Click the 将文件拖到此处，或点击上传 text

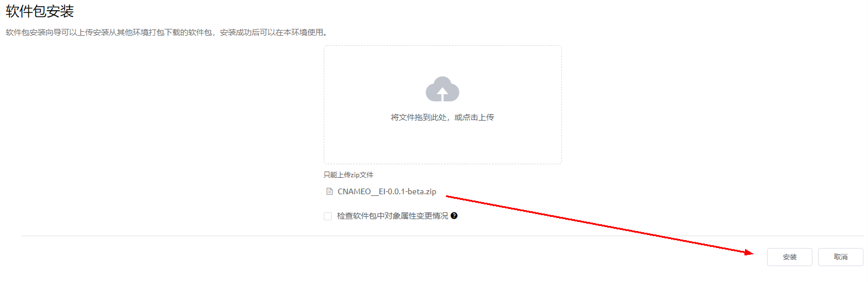pyautogui.click(x=442, y=117)
